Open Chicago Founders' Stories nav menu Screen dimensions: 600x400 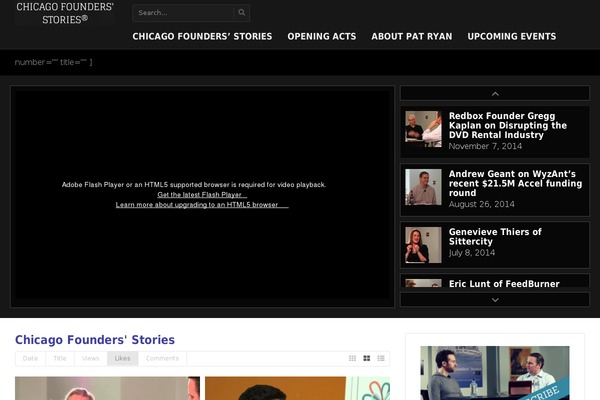coord(202,36)
